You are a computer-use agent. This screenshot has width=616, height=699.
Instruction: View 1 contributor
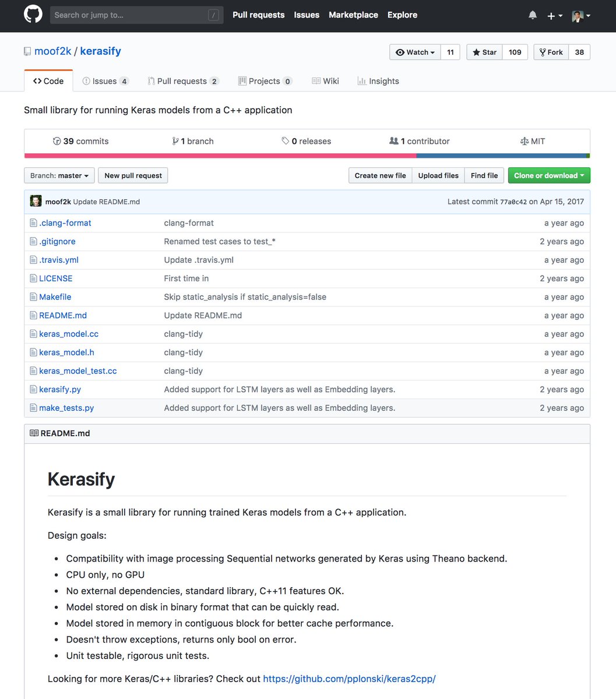coord(419,141)
